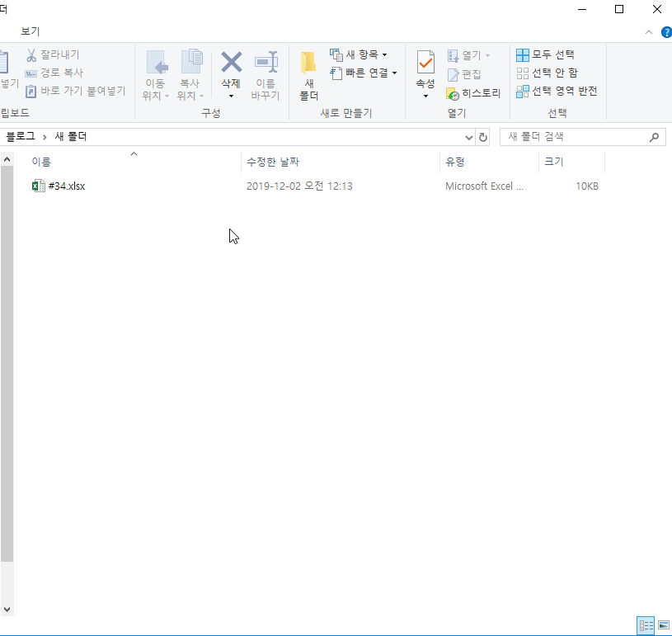
Task: Refresh the current folder
Action: (483, 137)
